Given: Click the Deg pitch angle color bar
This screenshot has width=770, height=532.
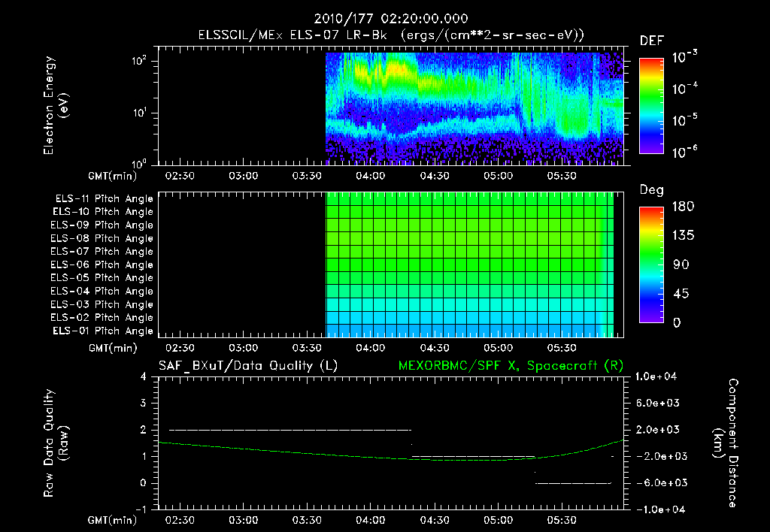Looking at the screenshot, I should [x=651, y=265].
